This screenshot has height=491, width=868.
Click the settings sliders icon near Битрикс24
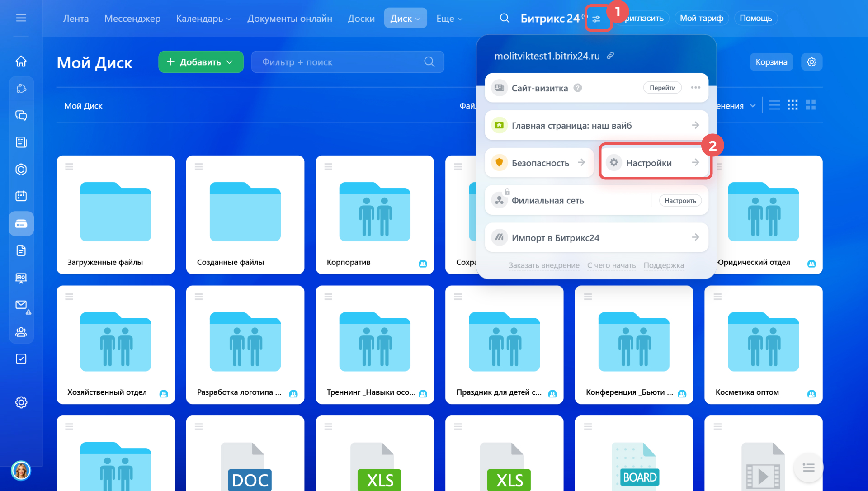click(x=597, y=19)
